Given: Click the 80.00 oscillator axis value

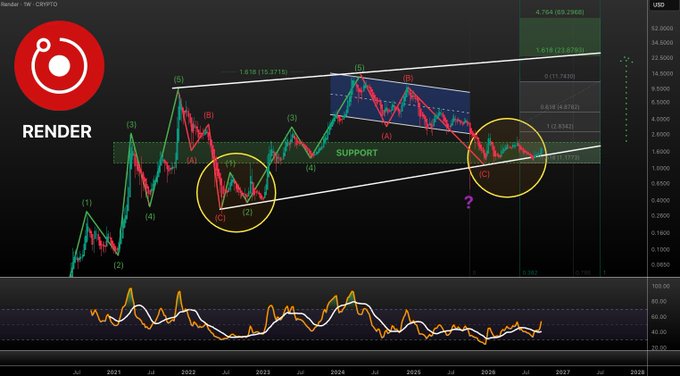Looking at the screenshot, I should pyautogui.click(x=660, y=301).
